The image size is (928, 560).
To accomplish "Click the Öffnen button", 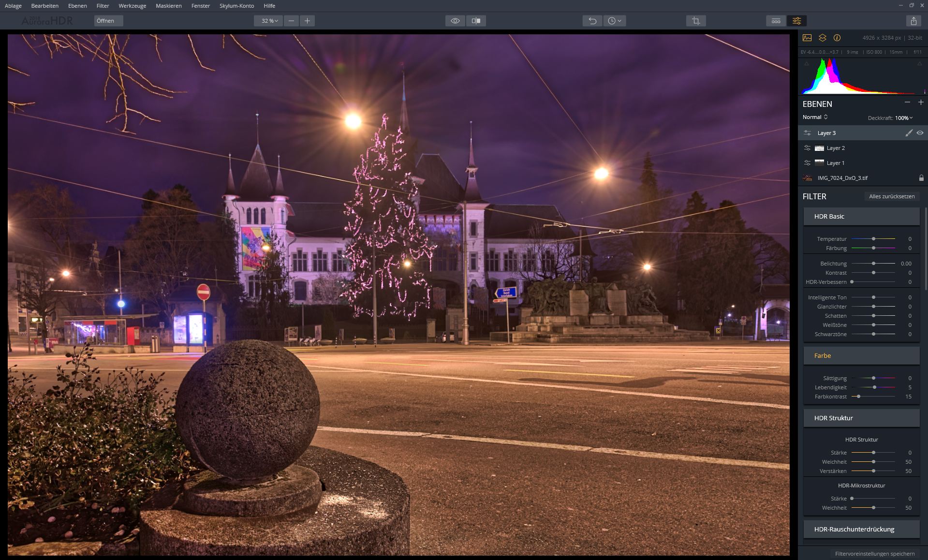I will pyautogui.click(x=108, y=21).
